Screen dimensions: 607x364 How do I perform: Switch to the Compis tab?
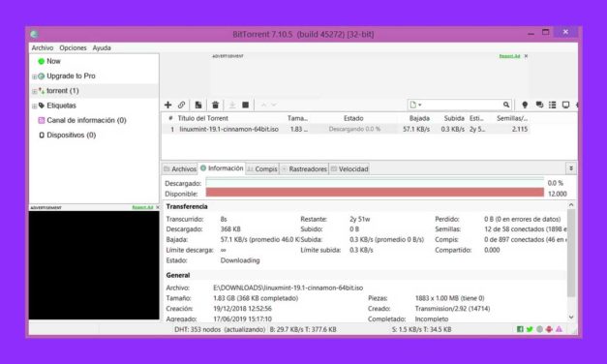point(262,168)
